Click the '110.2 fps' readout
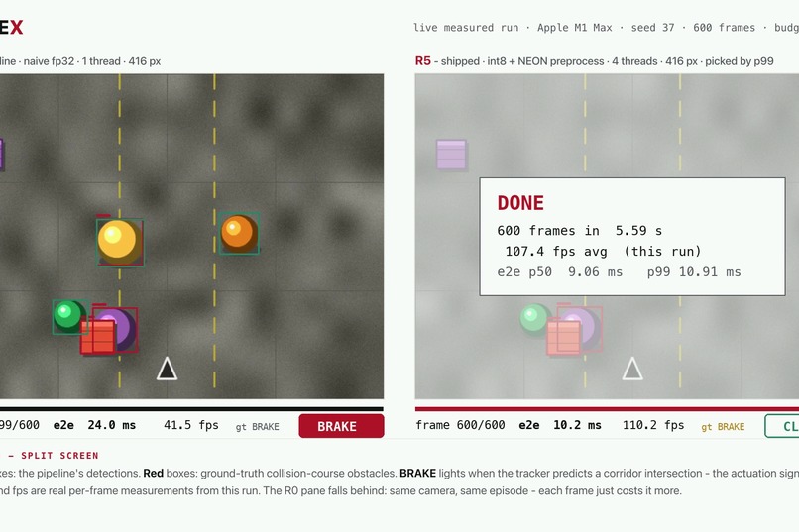The image size is (799, 532). tap(652, 425)
